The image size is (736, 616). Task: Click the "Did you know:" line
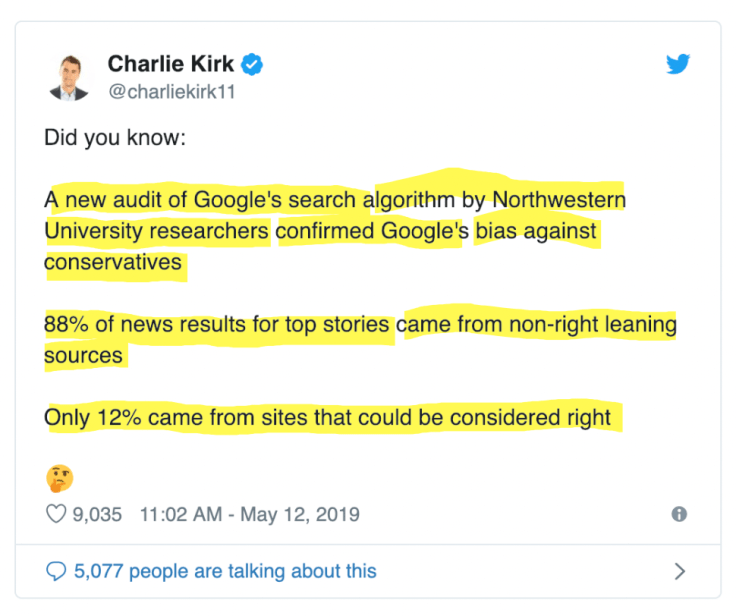[115, 138]
